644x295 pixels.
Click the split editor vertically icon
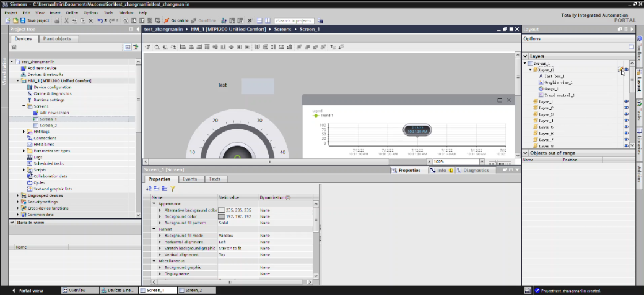click(268, 20)
